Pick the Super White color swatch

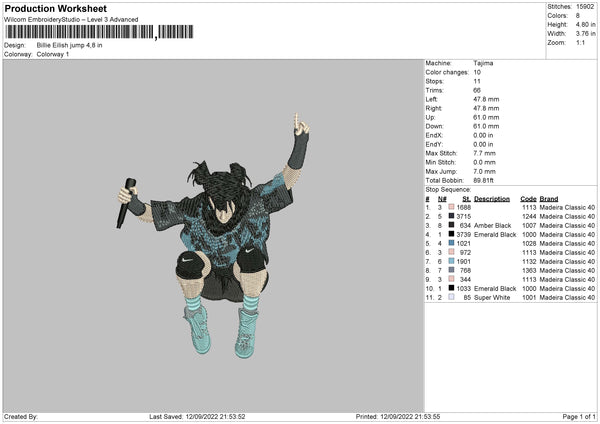[452, 297]
